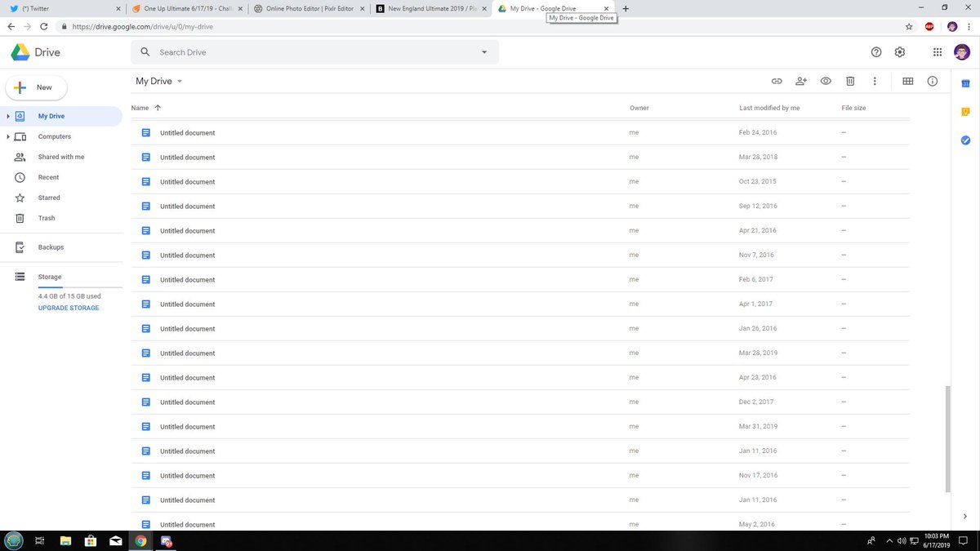Image resolution: width=980 pixels, height=551 pixels.
Task: Reverse the sort direction arrow beside Name
Action: pos(158,108)
